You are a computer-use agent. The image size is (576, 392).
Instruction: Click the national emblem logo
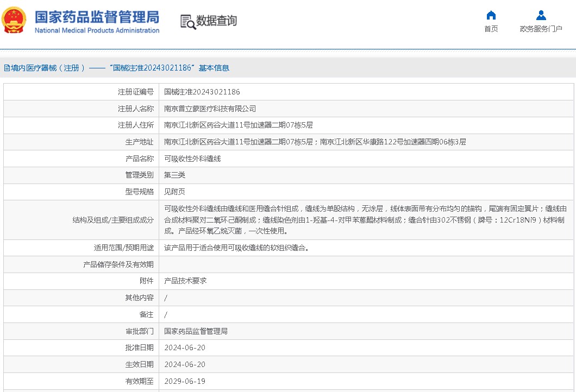14,20
